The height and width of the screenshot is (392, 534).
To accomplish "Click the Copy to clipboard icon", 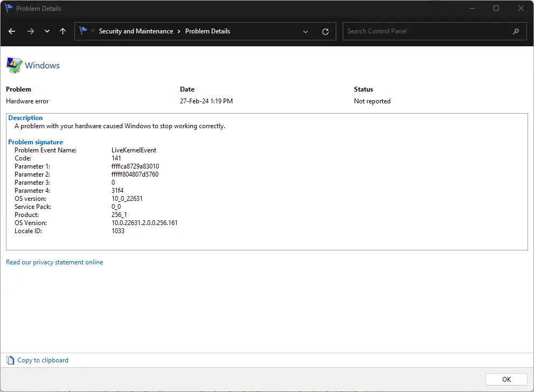I will 9,360.
